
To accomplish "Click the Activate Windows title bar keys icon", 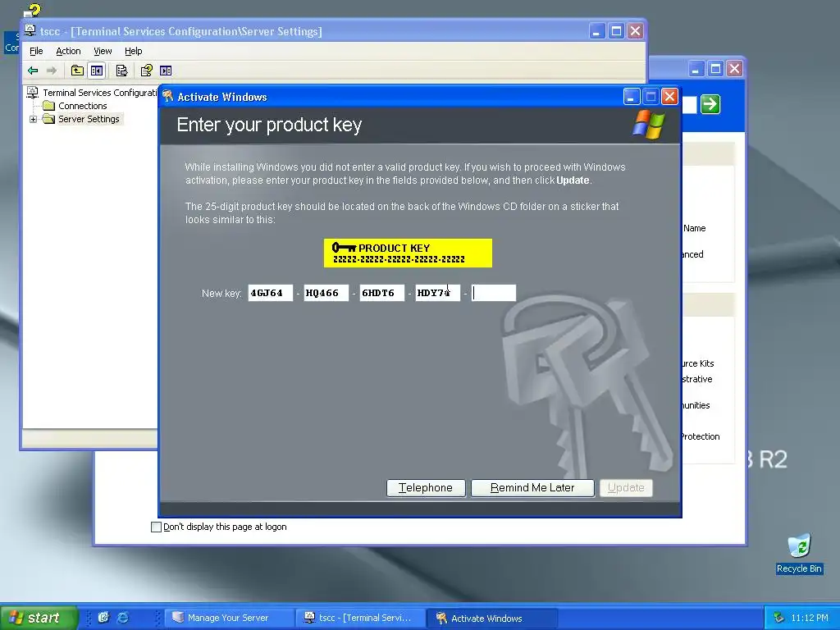I will 168,97.
